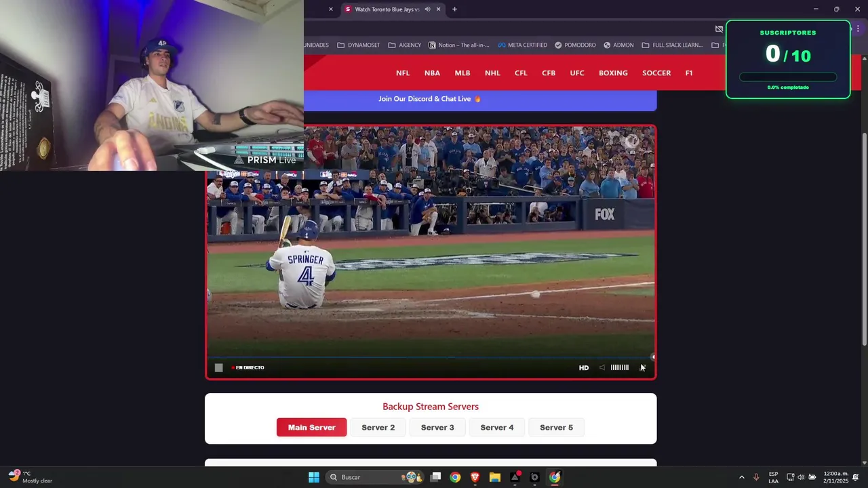Open the NBA section
The width and height of the screenshot is (868, 488).
coord(432,73)
